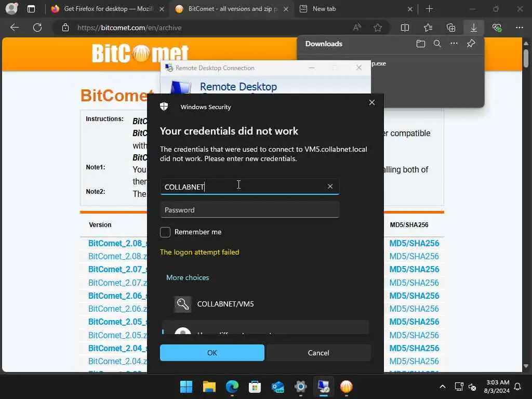
Task: Toggle the Downloads toolbar button
Action: tap(474, 28)
